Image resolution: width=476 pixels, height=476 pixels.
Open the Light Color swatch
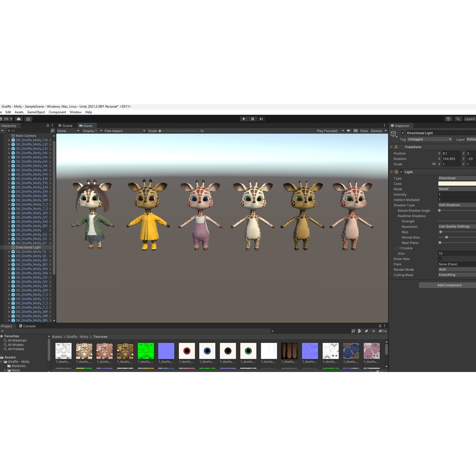pyautogui.click(x=457, y=184)
